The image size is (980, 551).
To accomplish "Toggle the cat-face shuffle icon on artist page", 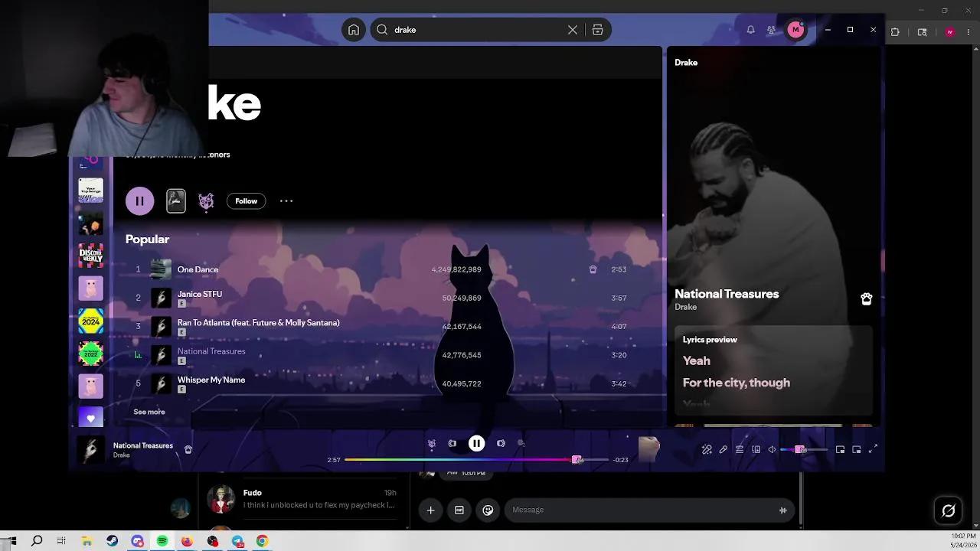I will pyautogui.click(x=206, y=201).
